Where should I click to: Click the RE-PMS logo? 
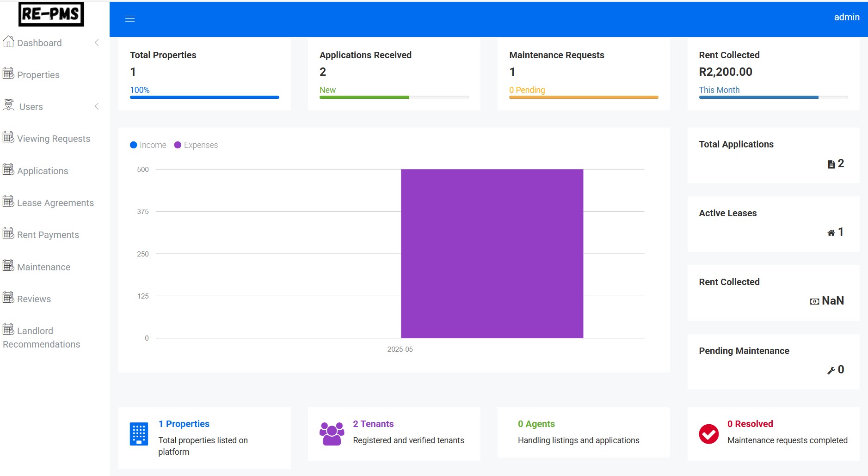[51, 14]
